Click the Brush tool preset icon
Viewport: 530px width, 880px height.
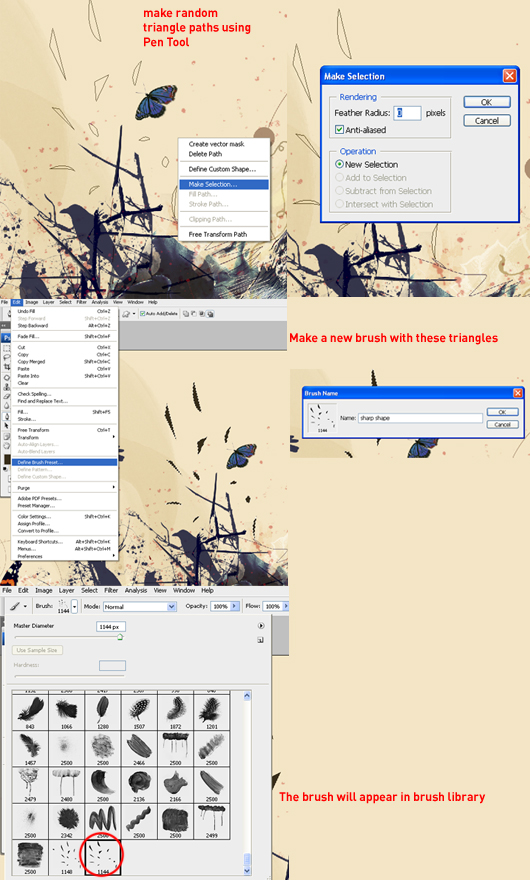tap(15, 606)
